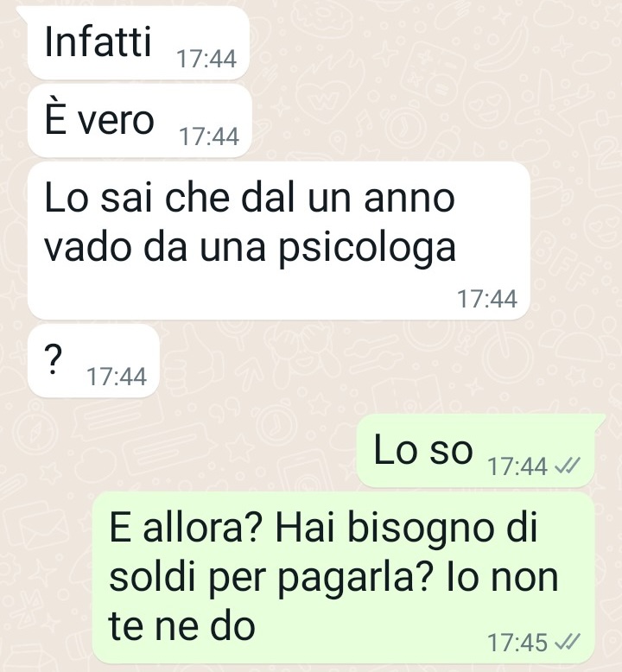Click the double-check icon on the 17:45 message
This screenshot has width=622, height=672.
tap(567, 643)
